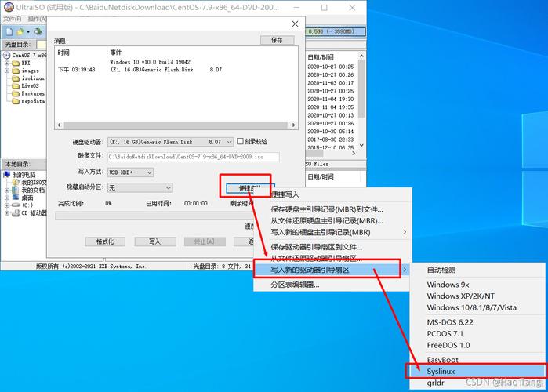Select the CentOS 7 disc root icon
548x392 pixels.
click(x=6, y=55)
